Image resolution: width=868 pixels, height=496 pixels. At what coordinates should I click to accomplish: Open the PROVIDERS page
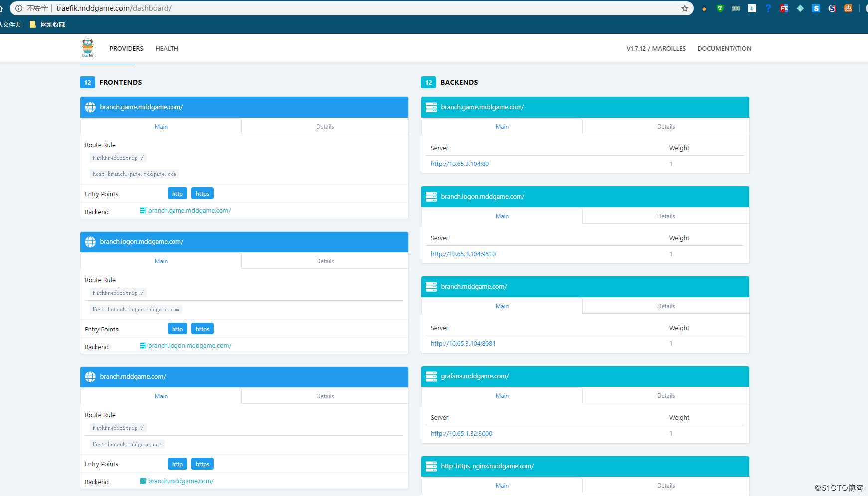[126, 48]
